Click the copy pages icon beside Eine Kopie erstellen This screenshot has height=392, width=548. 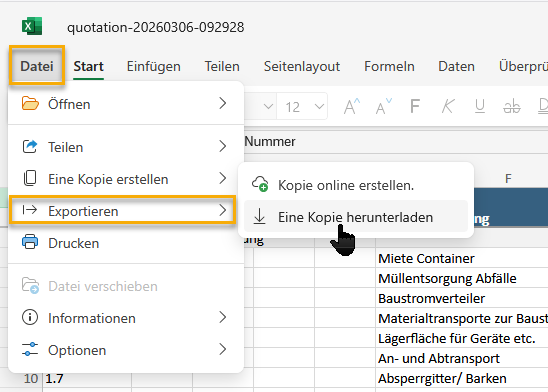(30, 178)
